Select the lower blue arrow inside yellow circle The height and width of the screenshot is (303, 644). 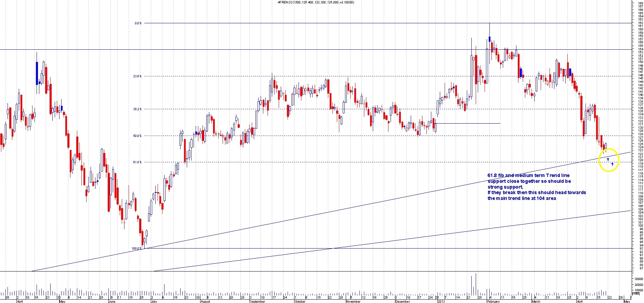coord(612,164)
